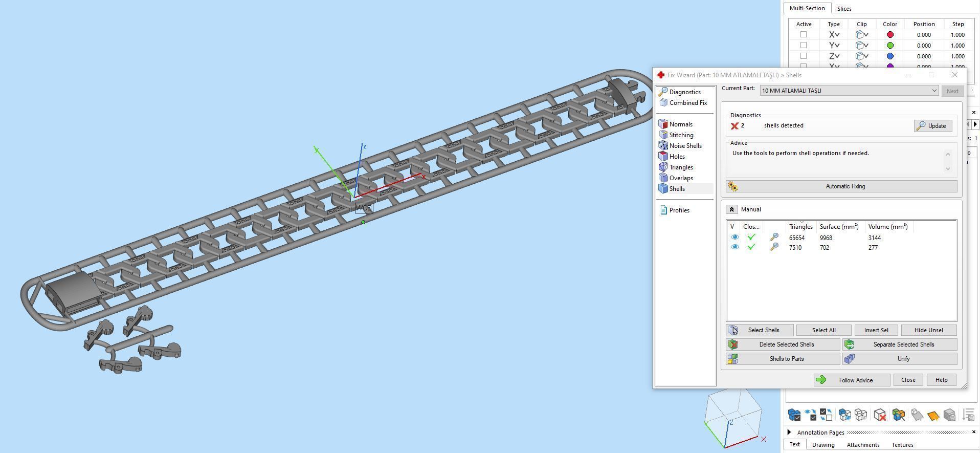
Task: Open the Z type dropdown in section table
Action: coord(834,56)
